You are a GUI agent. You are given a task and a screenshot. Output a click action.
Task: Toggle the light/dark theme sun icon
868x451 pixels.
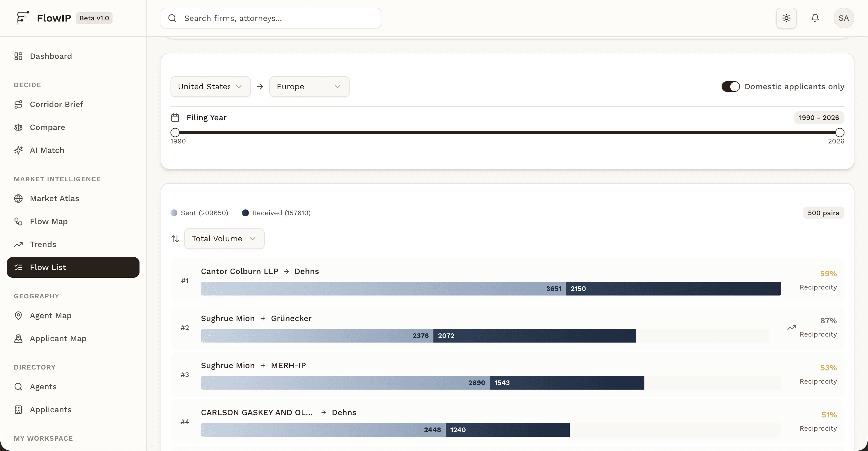786,18
